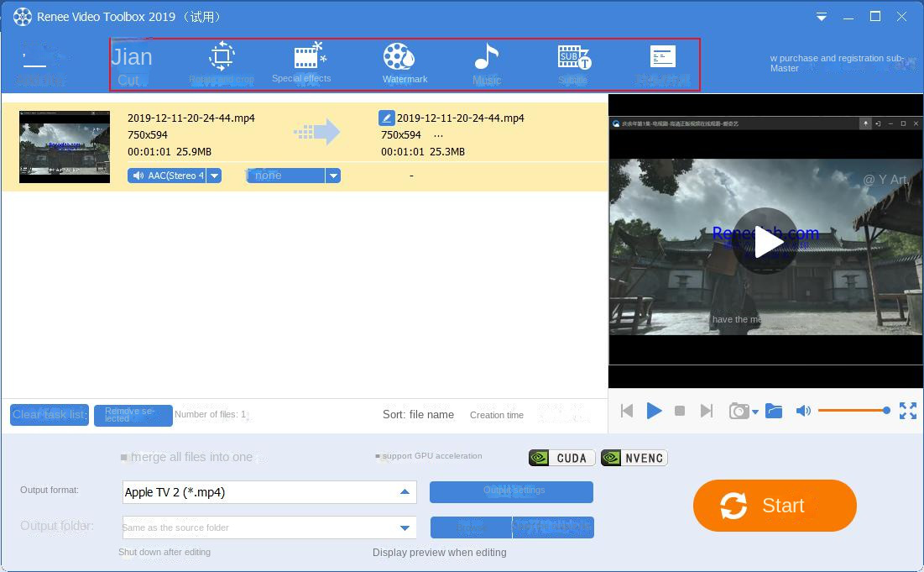Expand the AAC(Stereo) audio track dropdown
Image resolution: width=924 pixels, height=572 pixels.
pyautogui.click(x=214, y=176)
